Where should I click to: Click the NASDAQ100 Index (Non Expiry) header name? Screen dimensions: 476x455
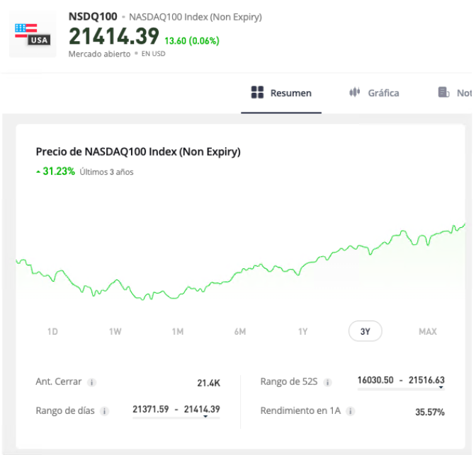(x=195, y=17)
